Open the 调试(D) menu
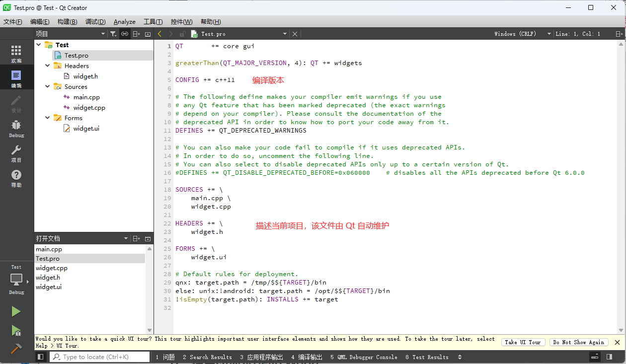Image resolution: width=626 pixels, height=364 pixels. coord(95,22)
